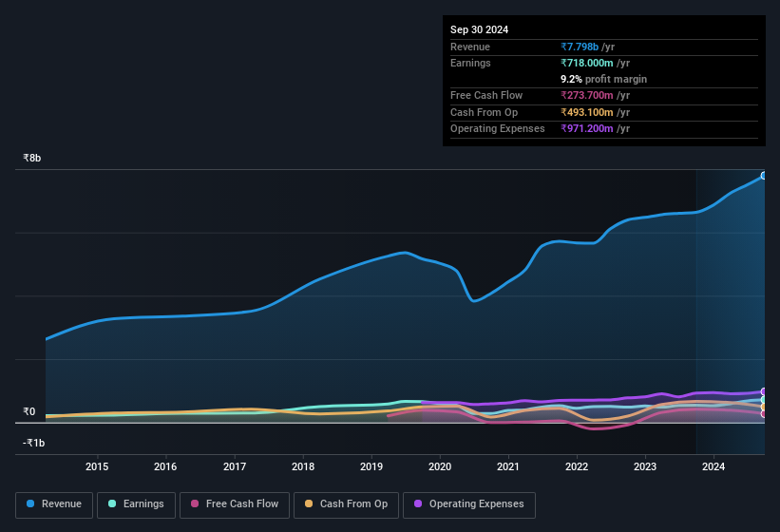Toggle the Operating Expenses legend button
This screenshot has width=780, height=532.
(x=469, y=504)
